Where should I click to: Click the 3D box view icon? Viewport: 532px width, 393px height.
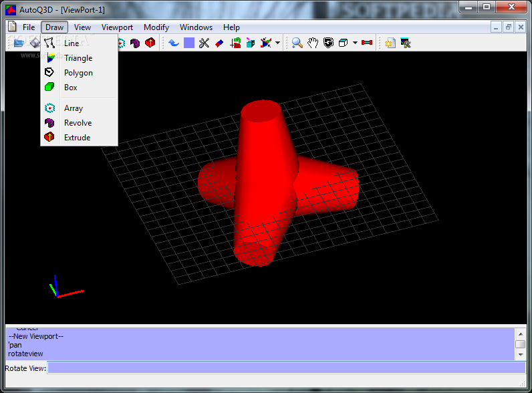point(344,43)
